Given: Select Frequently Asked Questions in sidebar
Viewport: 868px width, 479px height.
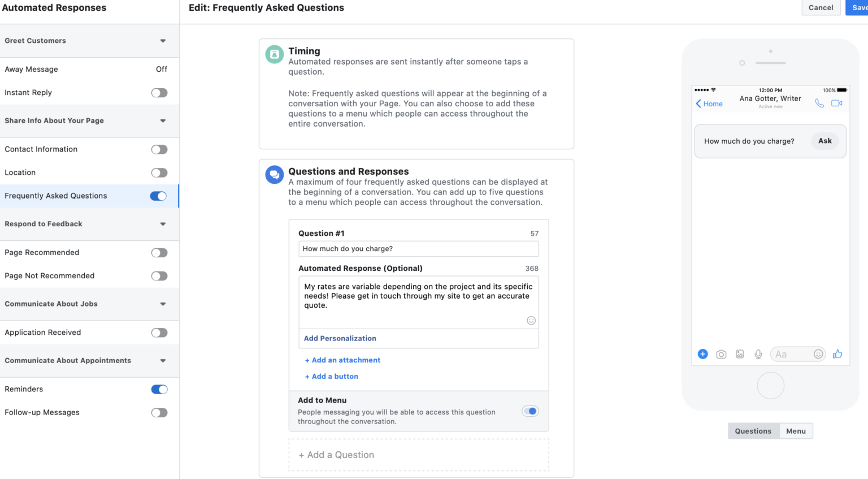Looking at the screenshot, I should [89, 196].
